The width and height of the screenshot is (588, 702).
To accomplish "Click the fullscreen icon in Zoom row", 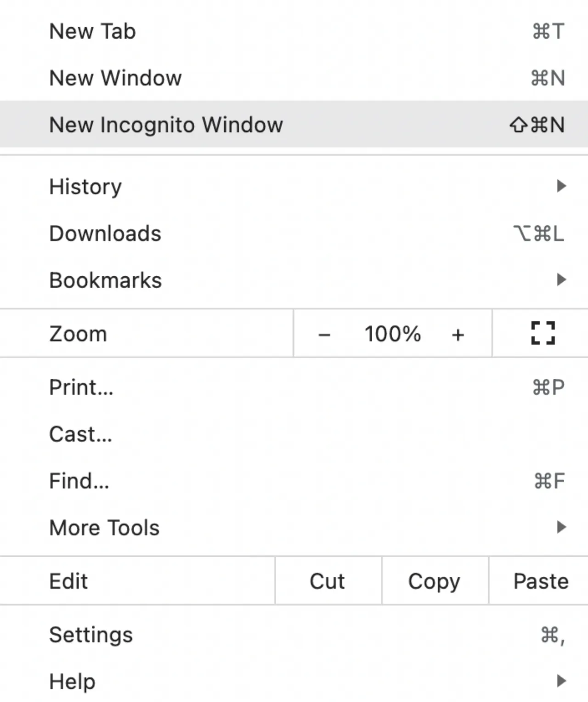I will click(x=543, y=333).
